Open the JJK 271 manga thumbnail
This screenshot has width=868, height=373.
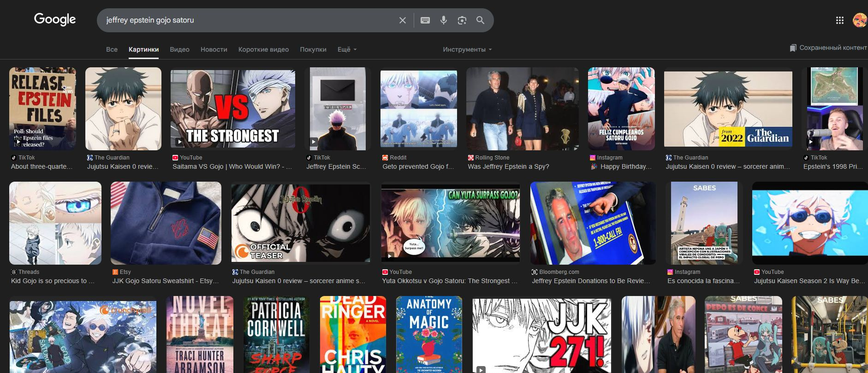542,335
